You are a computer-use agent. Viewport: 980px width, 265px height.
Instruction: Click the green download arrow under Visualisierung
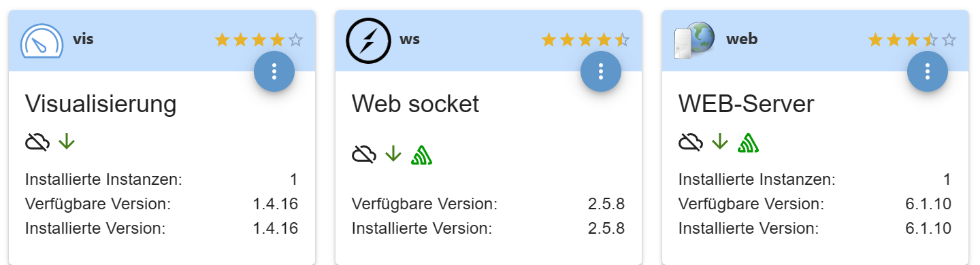tap(67, 141)
